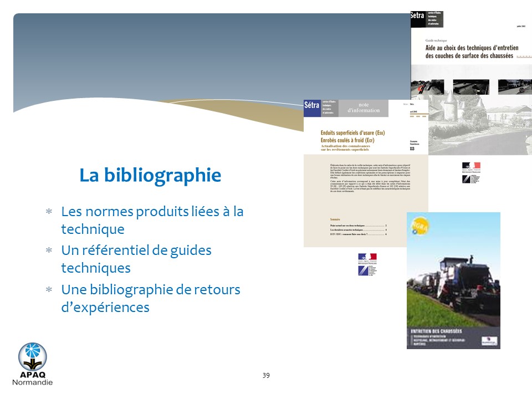The height and width of the screenshot is (399, 532).
Task: Click the 'Une bibliographie de retours d'expériences' text
Action: (150, 298)
